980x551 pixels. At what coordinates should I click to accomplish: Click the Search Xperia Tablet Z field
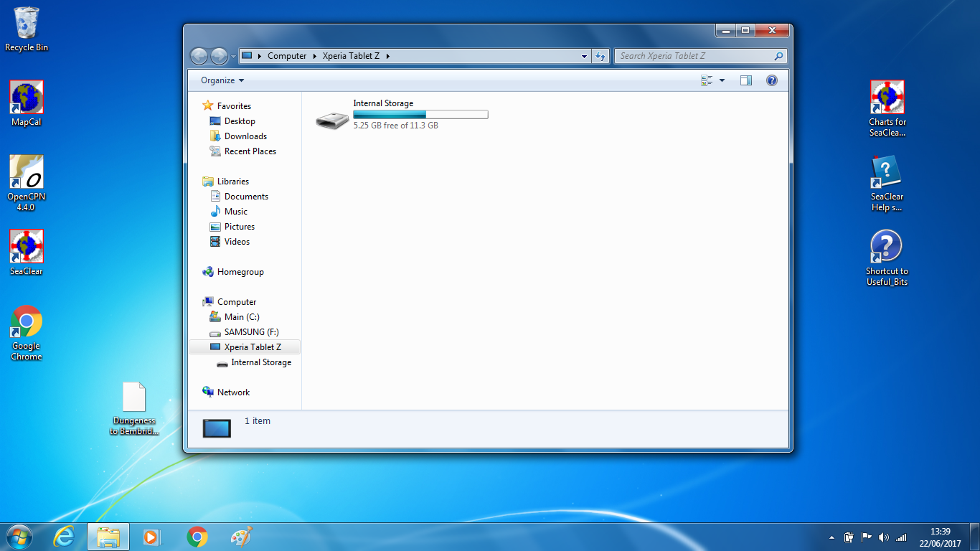pos(693,56)
